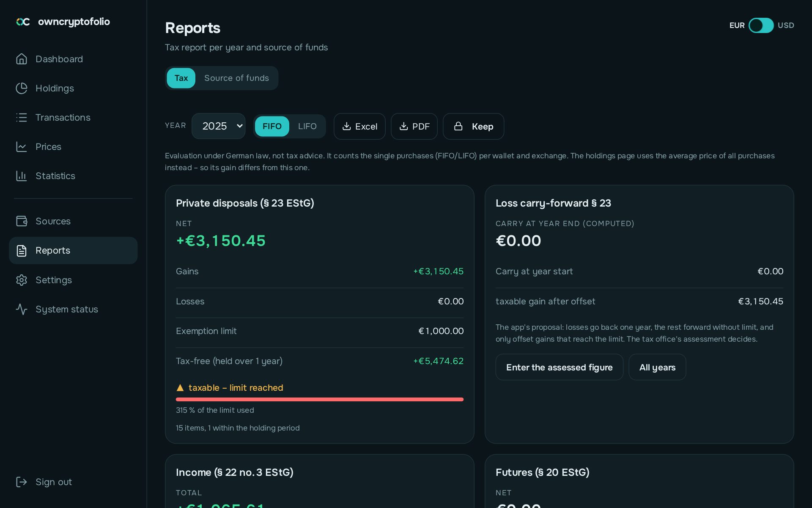The image size is (812, 508).
Task: Click the owncryptofolio logo icon
Action: pos(23,22)
